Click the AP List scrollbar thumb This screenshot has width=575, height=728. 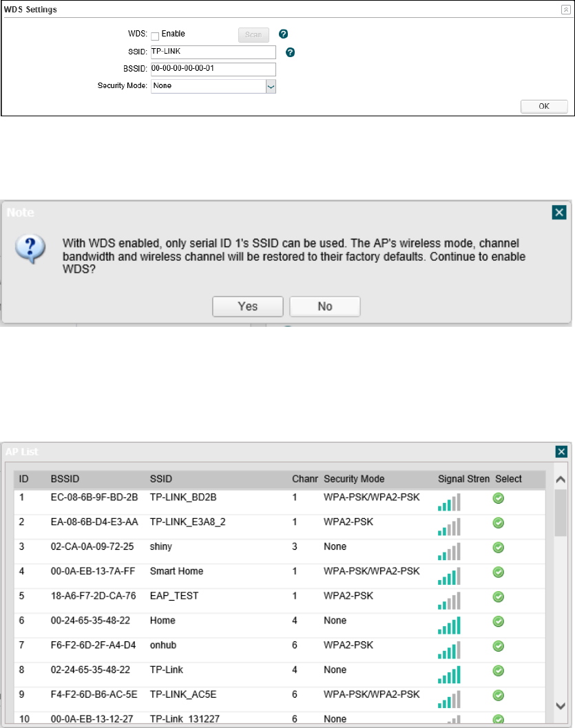561,513
